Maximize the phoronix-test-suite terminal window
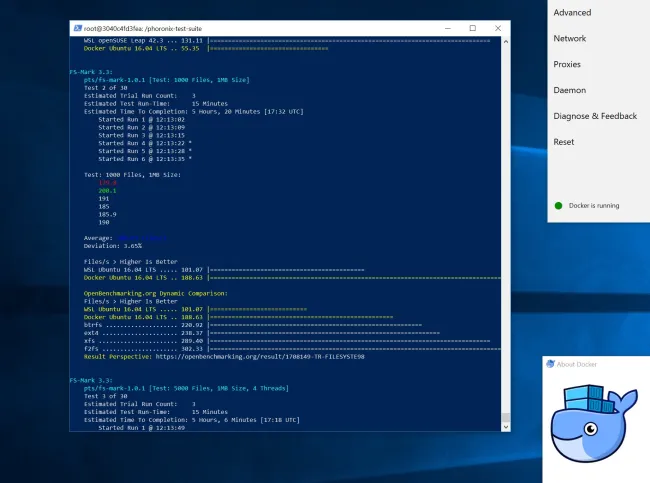This screenshot has width=650, height=483. (x=473, y=28)
